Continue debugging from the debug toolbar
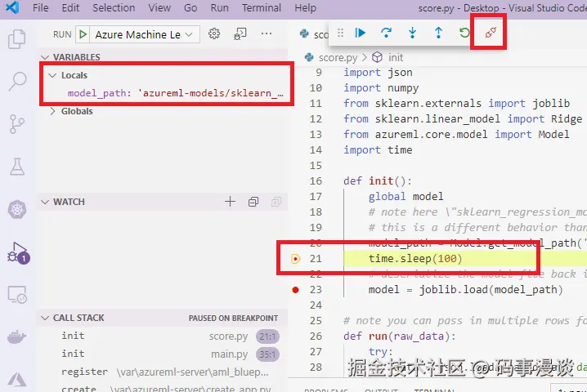Viewport: 587px width, 392px height. click(x=360, y=33)
